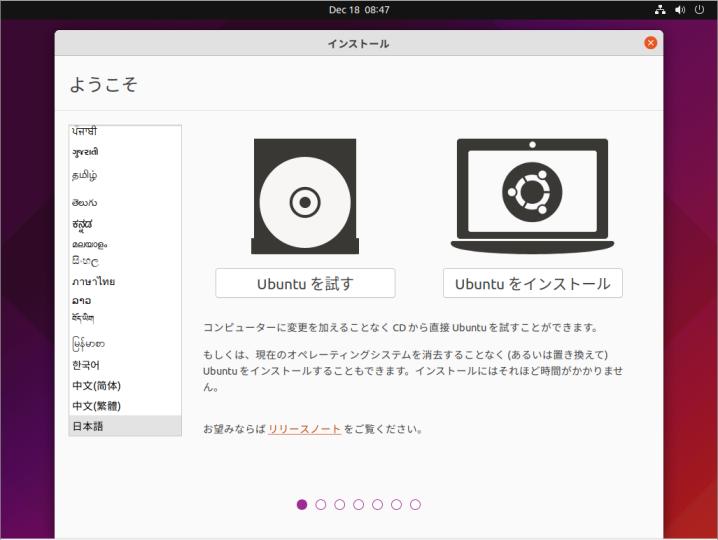
Task: Click the CD disc drive icon
Action: [x=305, y=196]
